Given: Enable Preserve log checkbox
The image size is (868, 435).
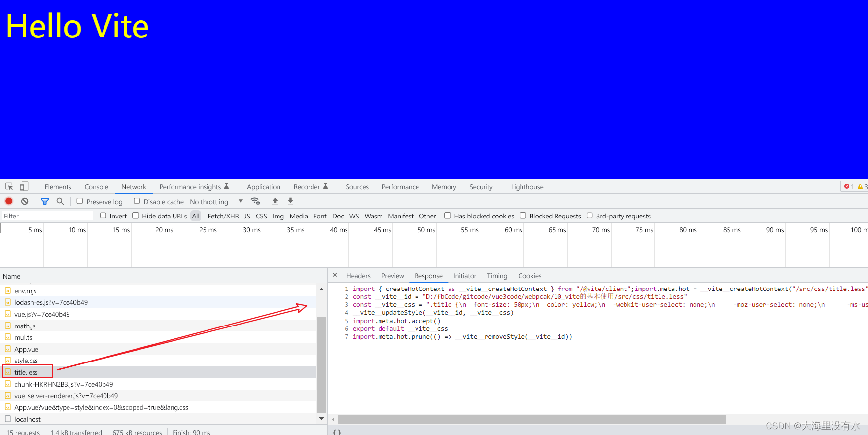Looking at the screenshot, I should [x=80, y=201].
